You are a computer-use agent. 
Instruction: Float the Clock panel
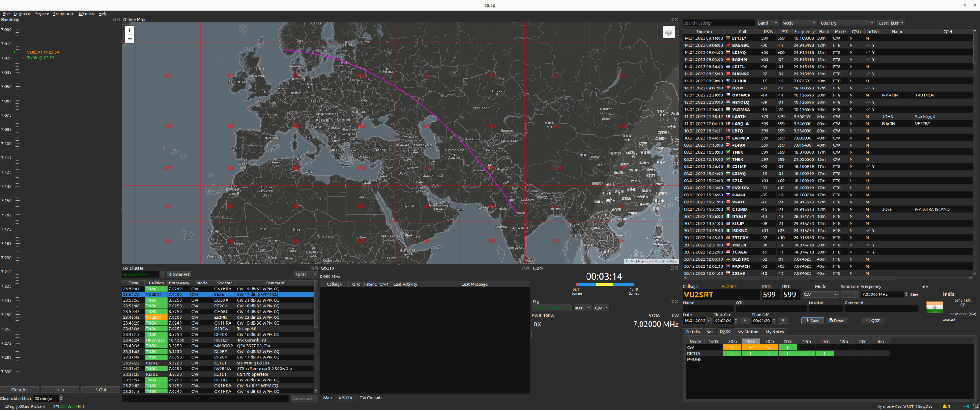(672, 268)
